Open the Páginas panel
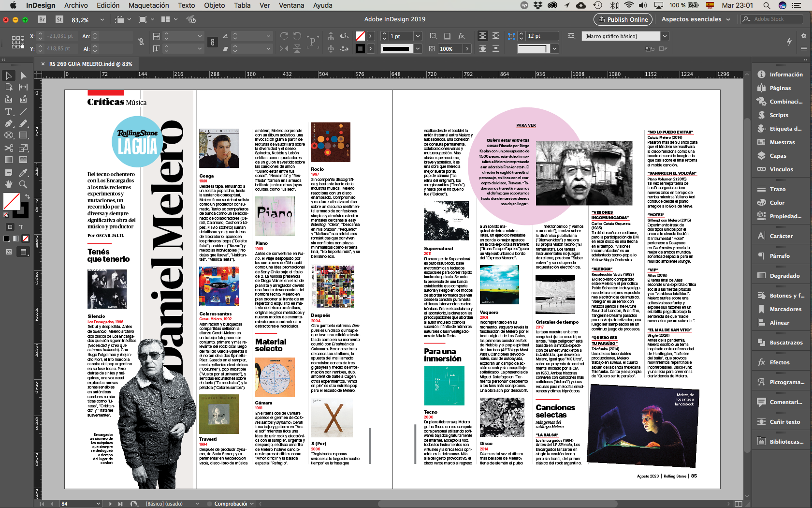Screen dimensions: 812x508 pyautogui.click(x=781, y=88)
